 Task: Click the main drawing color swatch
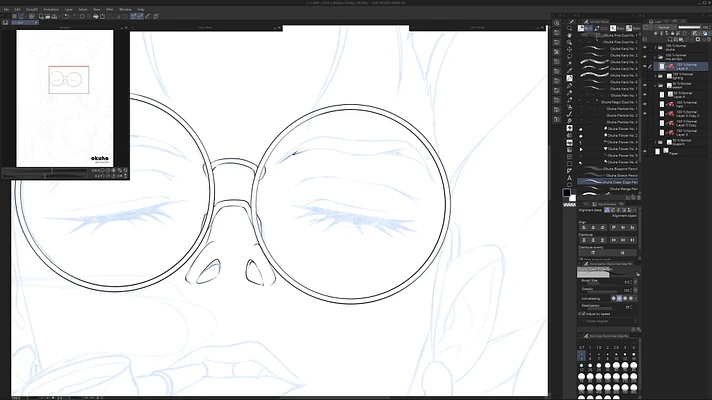click(567, 193)
